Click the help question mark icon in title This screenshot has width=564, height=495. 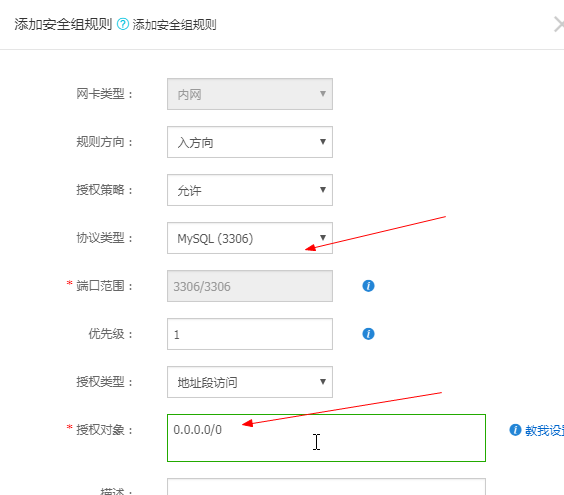coord(123,24)
